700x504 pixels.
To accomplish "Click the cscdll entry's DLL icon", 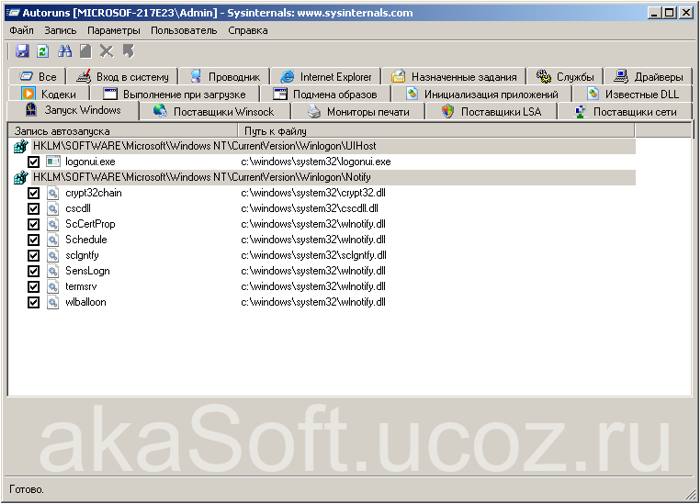I will (53, 208).
